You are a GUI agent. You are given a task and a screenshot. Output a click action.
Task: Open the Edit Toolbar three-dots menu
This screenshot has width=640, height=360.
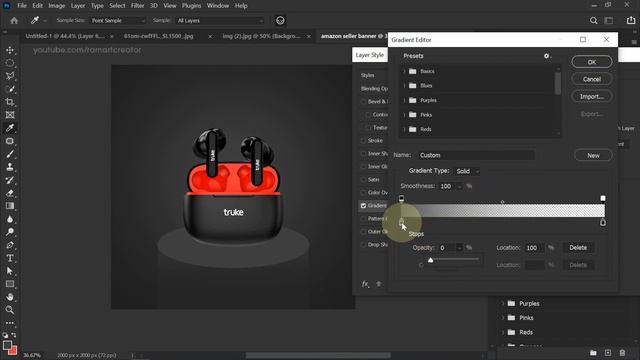10,323
